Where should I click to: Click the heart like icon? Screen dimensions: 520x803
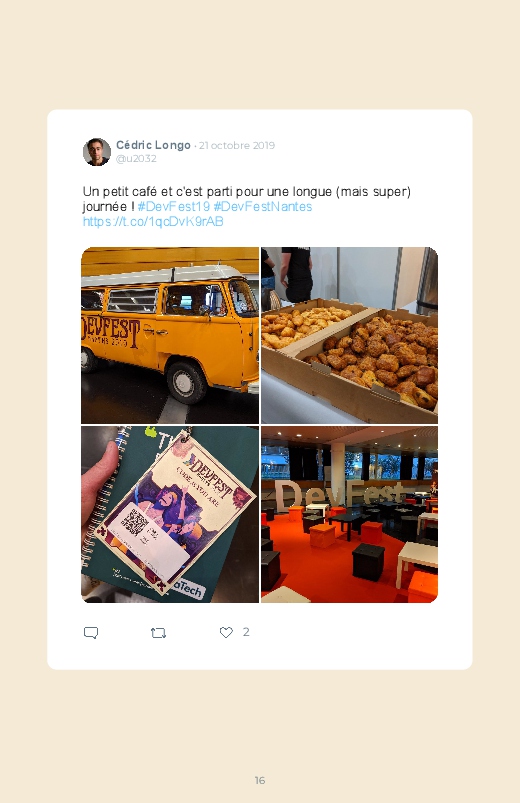pyautogui.click(x=226, y=632)
